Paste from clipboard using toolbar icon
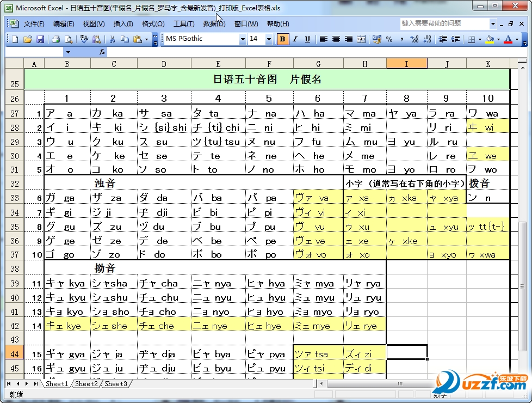The height and width of the screenshot is (403, 532). click(138, 39)
